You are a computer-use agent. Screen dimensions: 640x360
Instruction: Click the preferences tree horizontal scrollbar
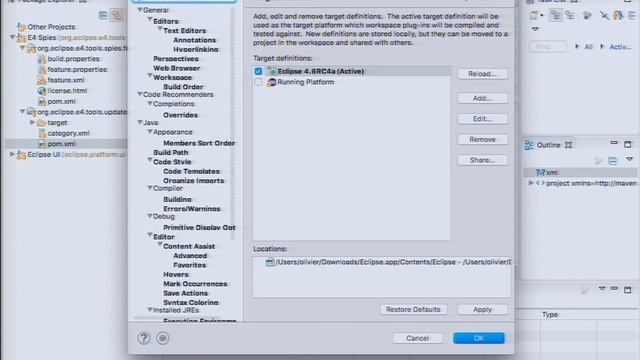click(x=176, y=318)
